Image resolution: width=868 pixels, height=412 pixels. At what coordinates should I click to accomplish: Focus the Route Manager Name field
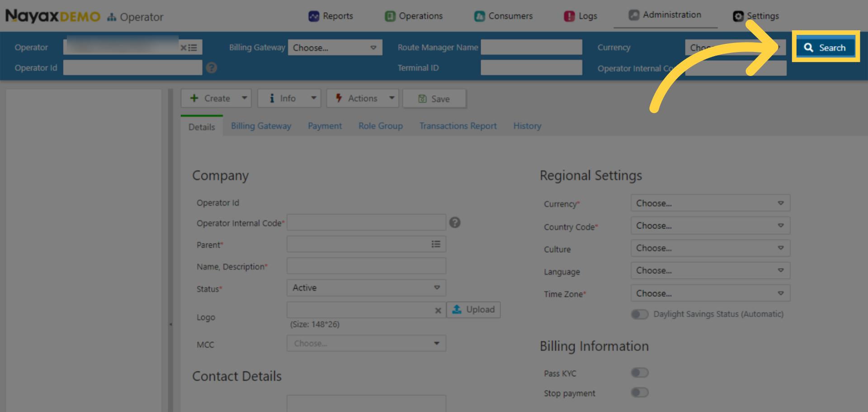point(531,47)
